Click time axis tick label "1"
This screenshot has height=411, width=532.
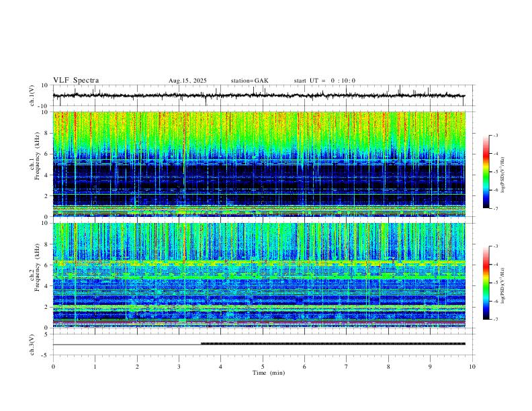[95, 367]
